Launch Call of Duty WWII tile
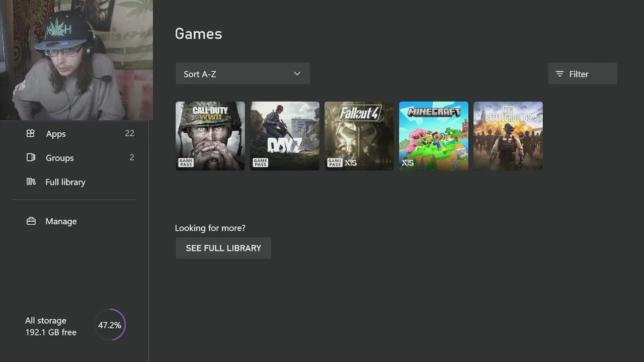This screenshot has height=362, width=644. click(x=210, y=136)
